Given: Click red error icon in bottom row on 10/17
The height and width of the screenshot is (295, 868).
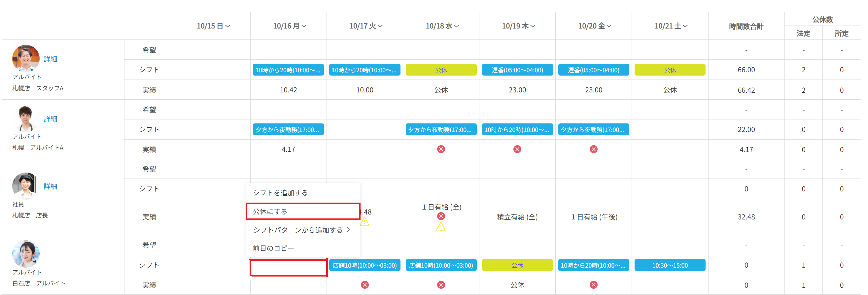Looking at the screenshot, I should [365, 285].
